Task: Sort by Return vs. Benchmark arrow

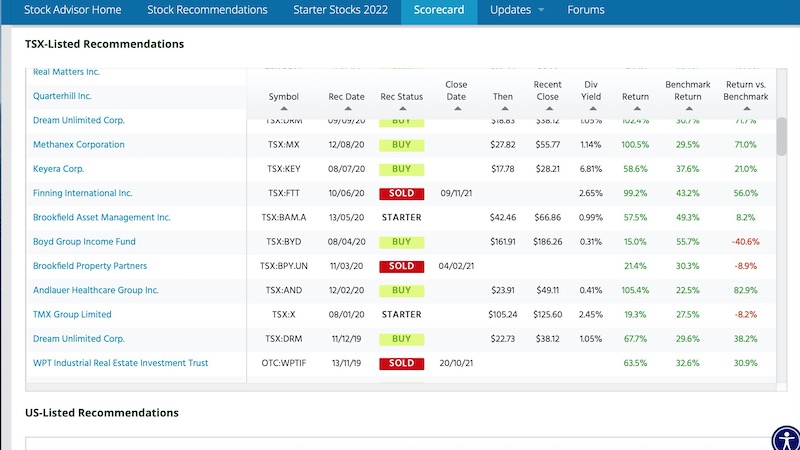Action: (x=746, y=109)
